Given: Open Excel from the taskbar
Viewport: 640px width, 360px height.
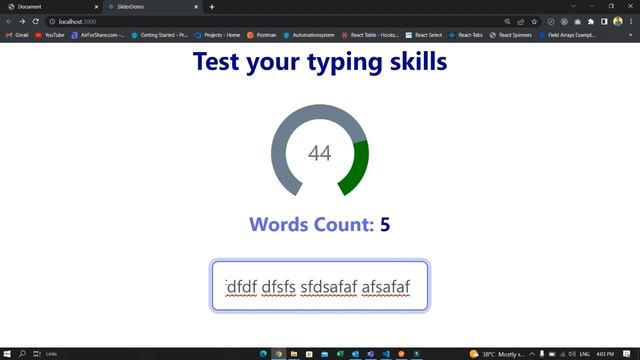Looking at the screenshot, I should pos(340,354).
